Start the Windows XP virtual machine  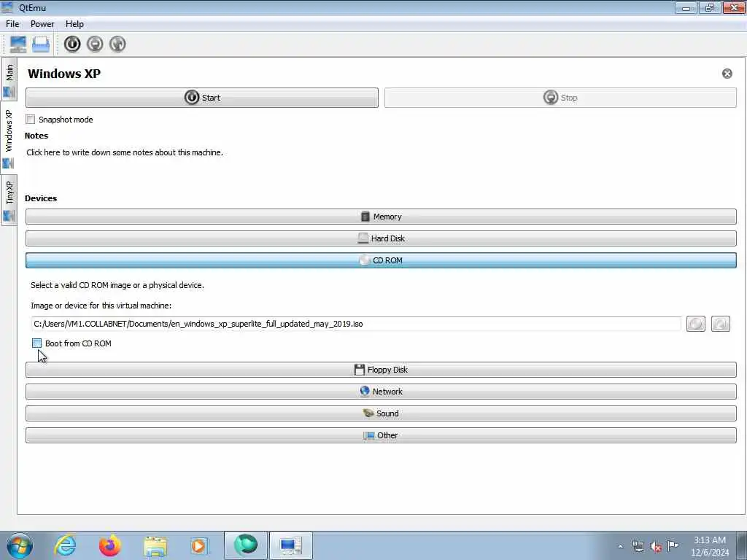pyautogui.click(x=202, y=98)
